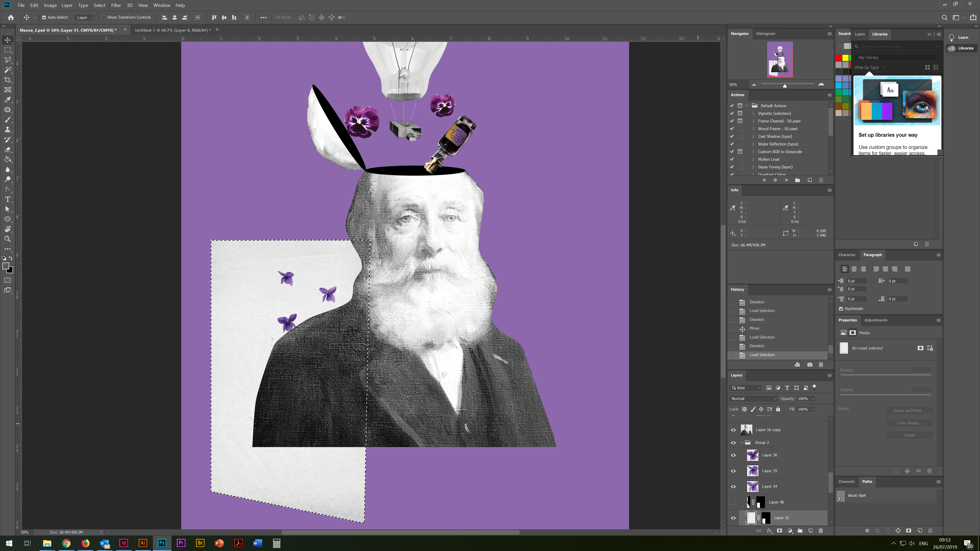
Task: Select the Eyedropper tool
Action: click(x=8, y=100)
